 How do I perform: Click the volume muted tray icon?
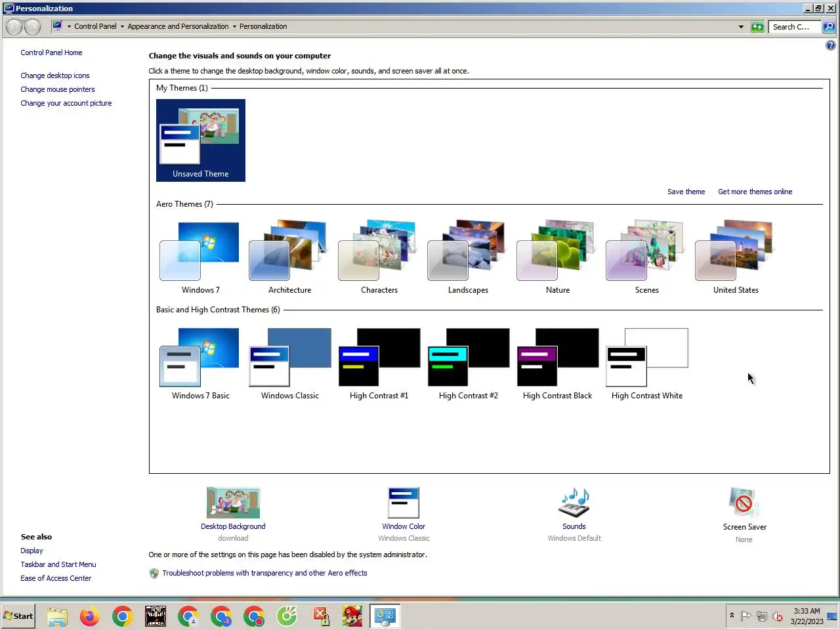click(x=778, y=616)
